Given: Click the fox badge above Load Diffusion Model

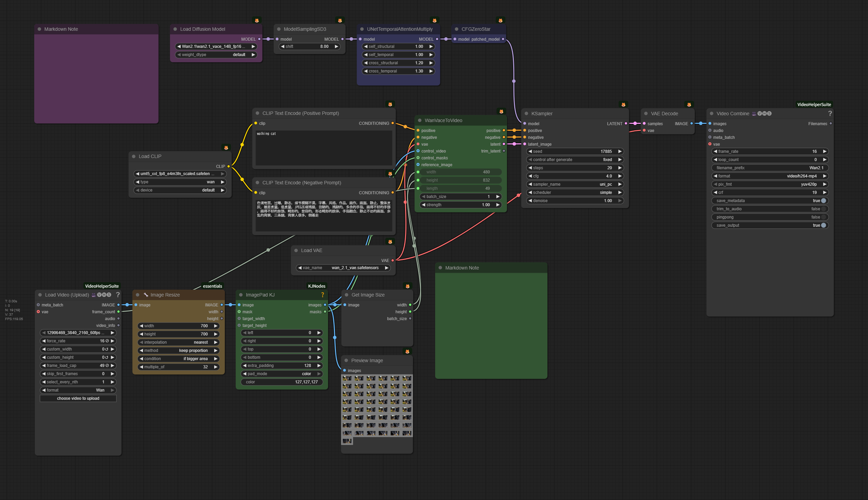Looking at the screenshot, I should (x=257, y=20).
